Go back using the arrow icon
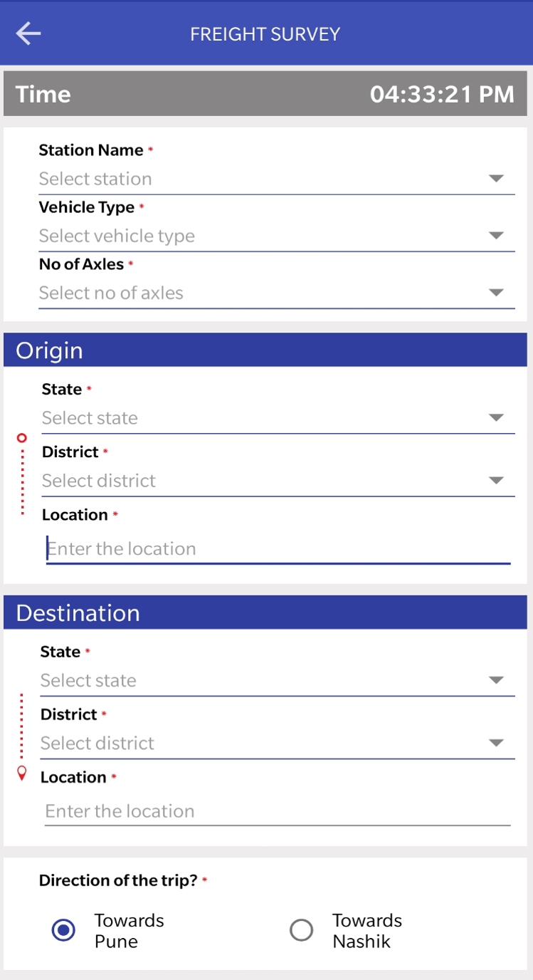 [x=28, y=33]
